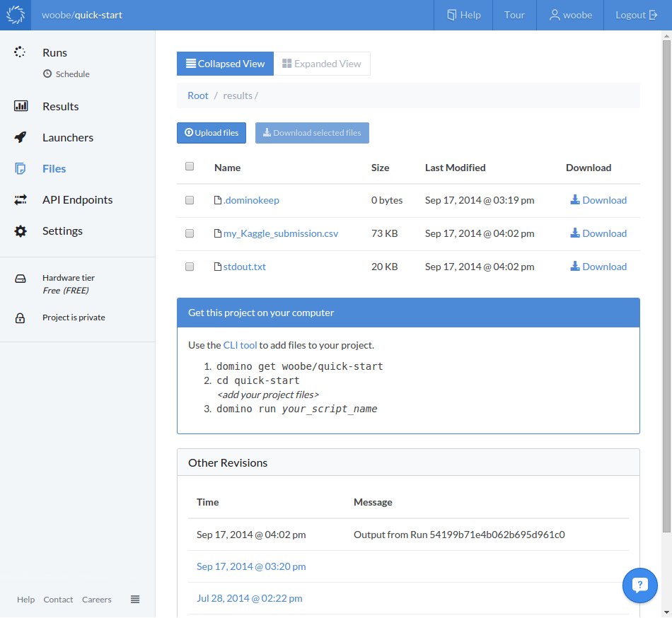Select the Results sidebar icon

[21, 106]
